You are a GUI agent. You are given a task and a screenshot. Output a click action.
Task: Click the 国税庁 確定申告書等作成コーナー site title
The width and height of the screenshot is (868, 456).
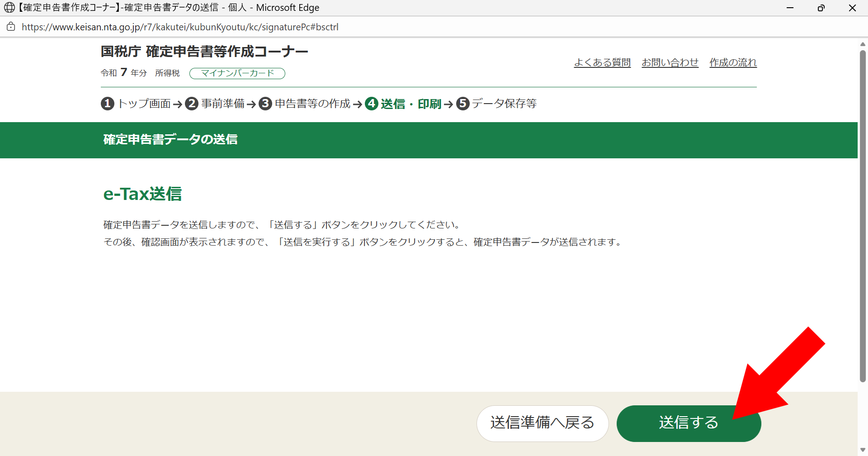[x=204, y=52]
